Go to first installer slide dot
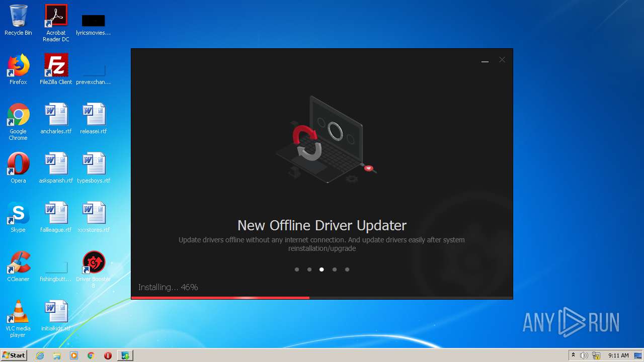The width and height of the screenshot is (644, 362). [x=297, y=269]
